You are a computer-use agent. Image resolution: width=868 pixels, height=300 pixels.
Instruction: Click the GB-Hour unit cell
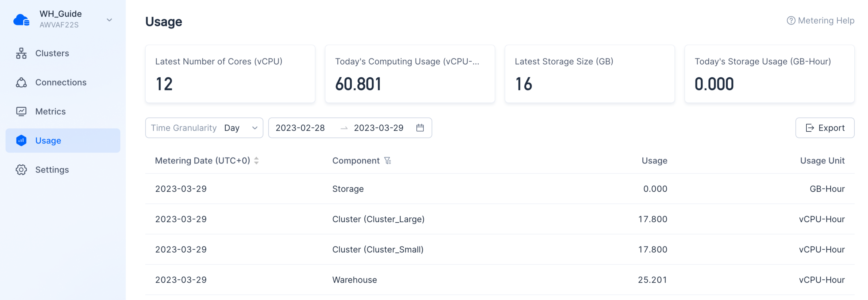[x=827, y=189]
